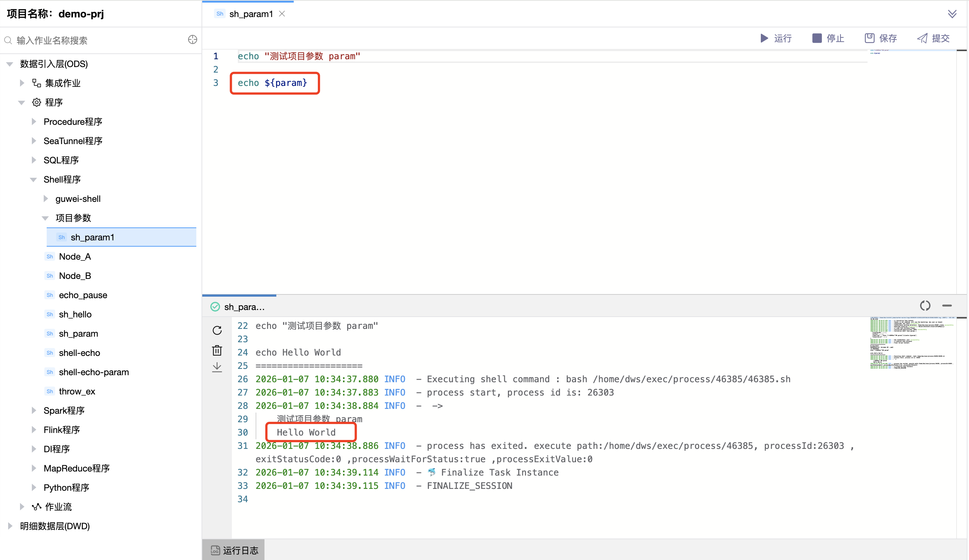Click the download log icon

point(217,367)
